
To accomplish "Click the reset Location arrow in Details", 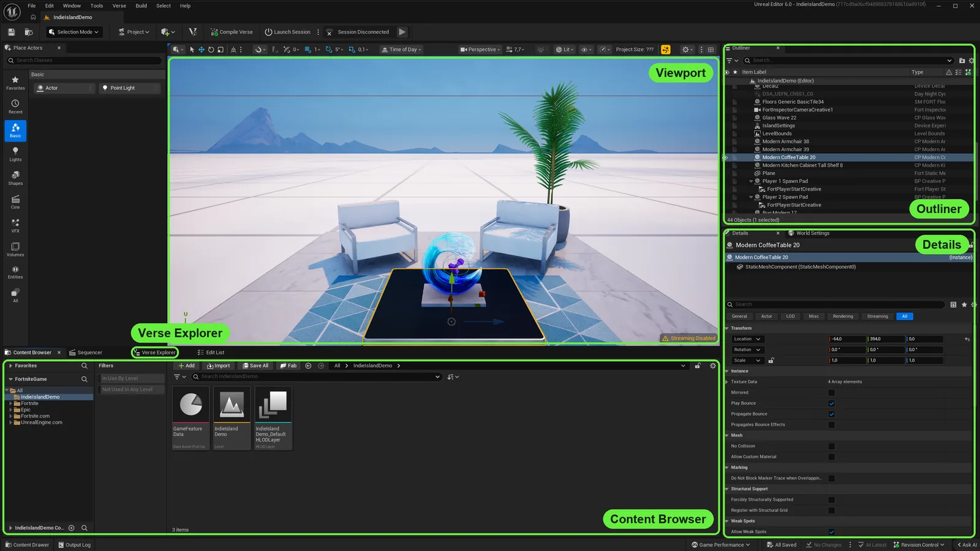I will [967, 339].
